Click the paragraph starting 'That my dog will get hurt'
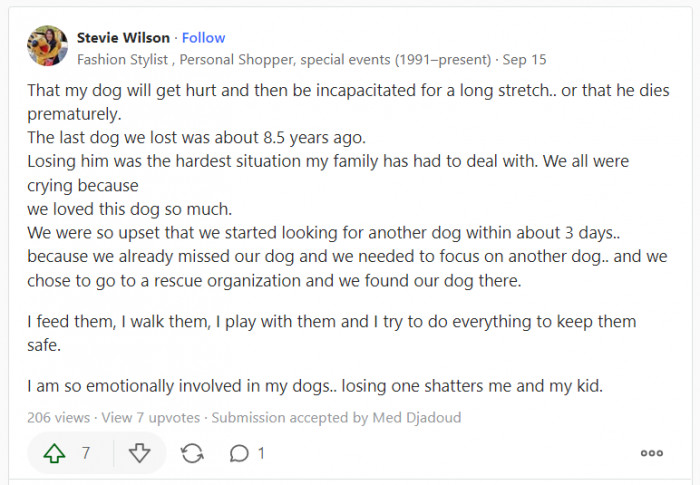This screenshot has width=700, height=485. (340, 89)
